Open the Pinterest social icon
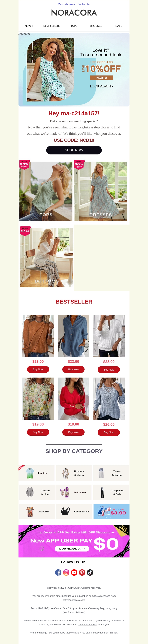This screenshot has height=644, width=148. coord(82,573)
